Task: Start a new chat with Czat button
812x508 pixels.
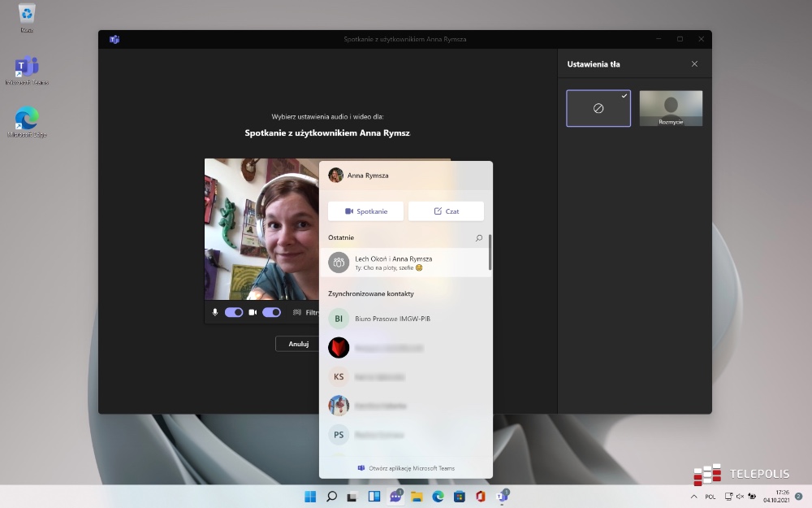Action: click(x=446, y=211)
